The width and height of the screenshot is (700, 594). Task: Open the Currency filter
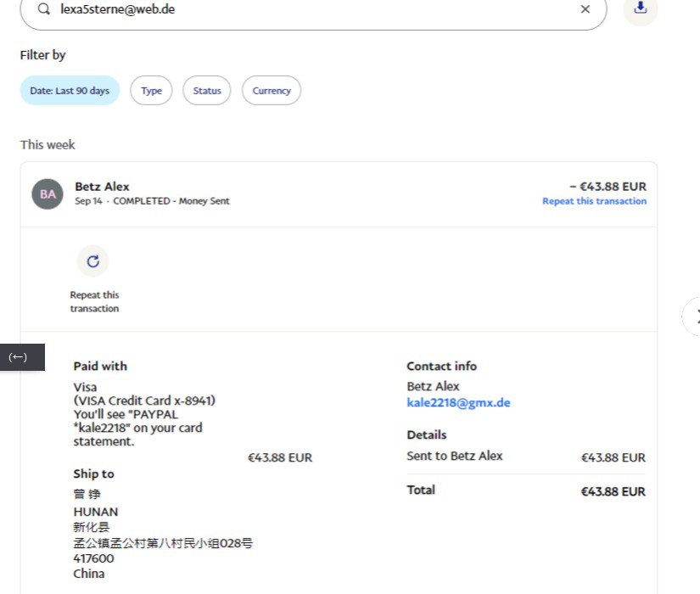pyautogui.click(x=272, y=91)
